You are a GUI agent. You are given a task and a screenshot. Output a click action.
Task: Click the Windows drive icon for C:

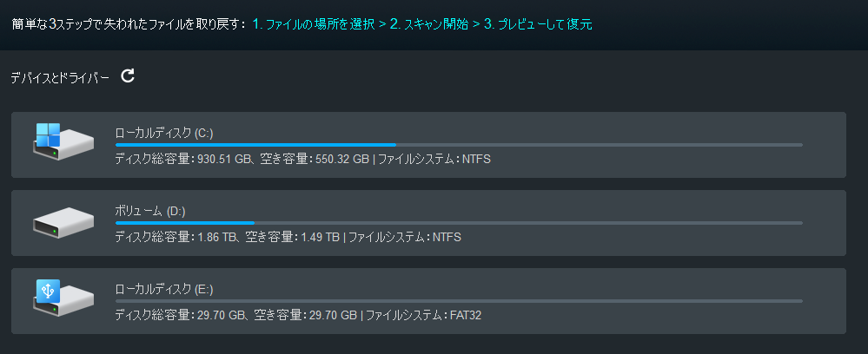(63, 141)
